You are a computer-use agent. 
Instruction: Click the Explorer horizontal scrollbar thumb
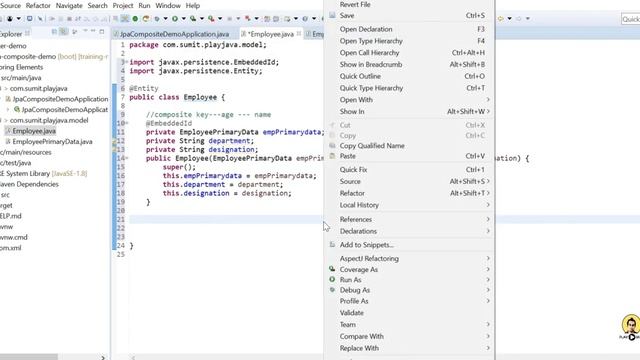point(29,357)
